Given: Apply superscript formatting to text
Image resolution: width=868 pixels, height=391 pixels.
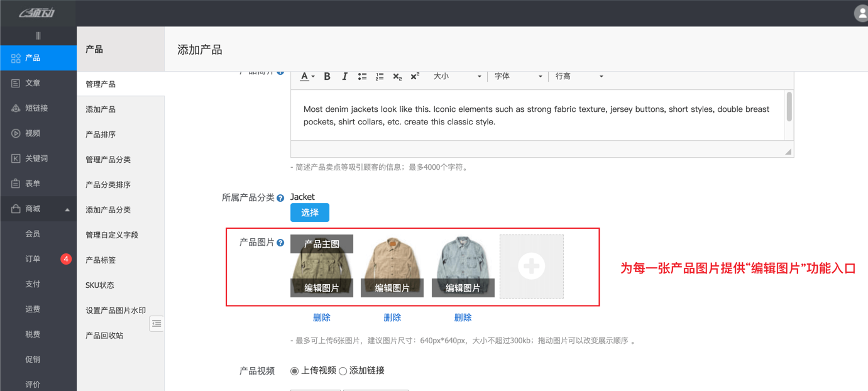Looking at the screenshot, I should (x=414, y=76).
